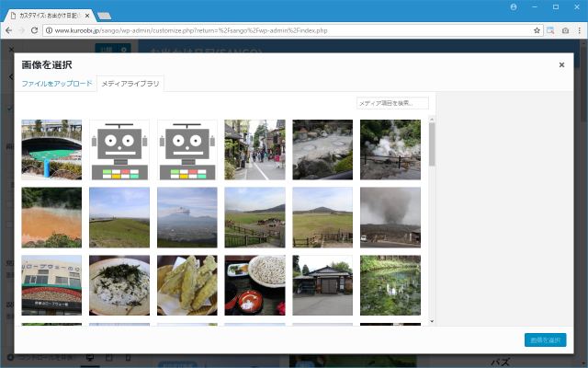Bookmark this page with the star icon

537,30
